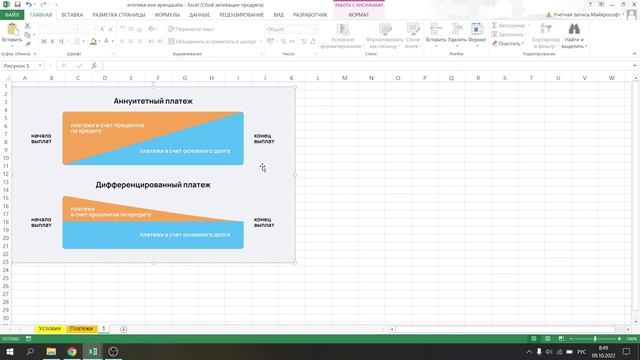Click the Redo arrow icon
640x360 pixels.
43,4
